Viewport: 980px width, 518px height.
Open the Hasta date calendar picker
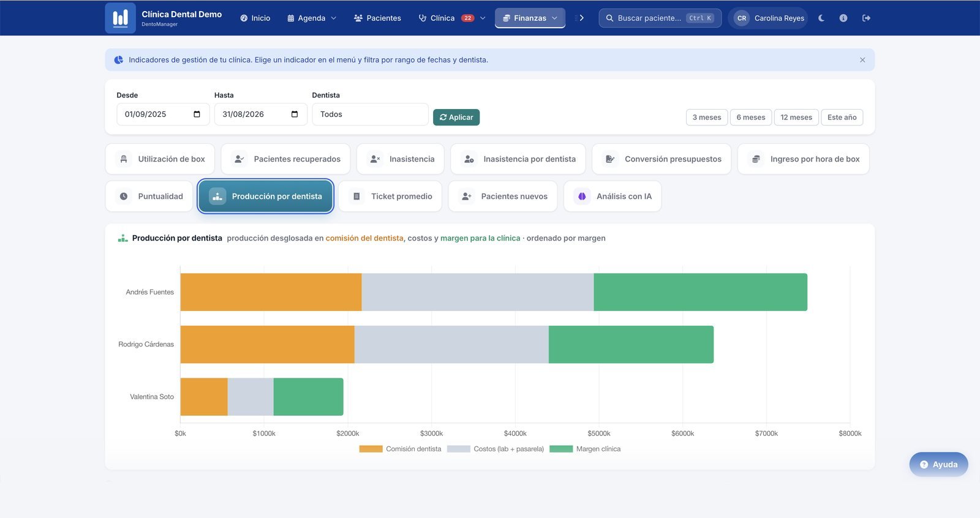coord(295,114)
